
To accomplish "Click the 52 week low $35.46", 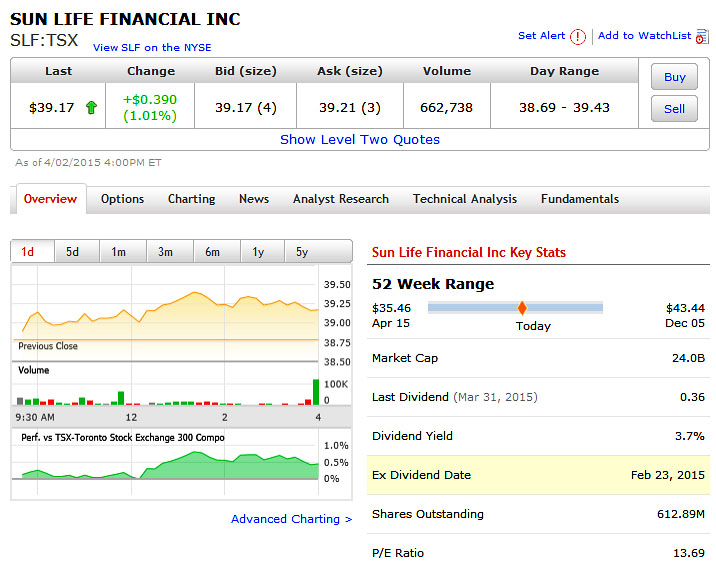I will (391, 308).
